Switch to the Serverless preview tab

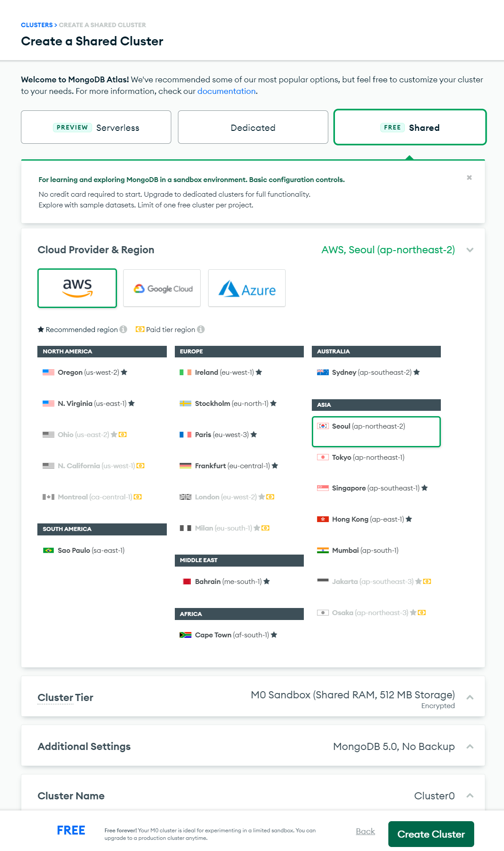96,127
